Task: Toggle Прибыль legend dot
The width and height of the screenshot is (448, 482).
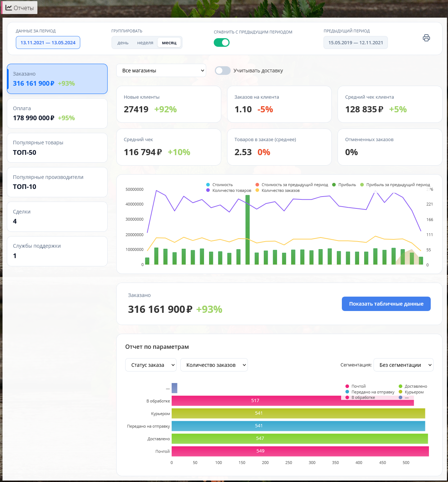Action: (x=334, y=185)
